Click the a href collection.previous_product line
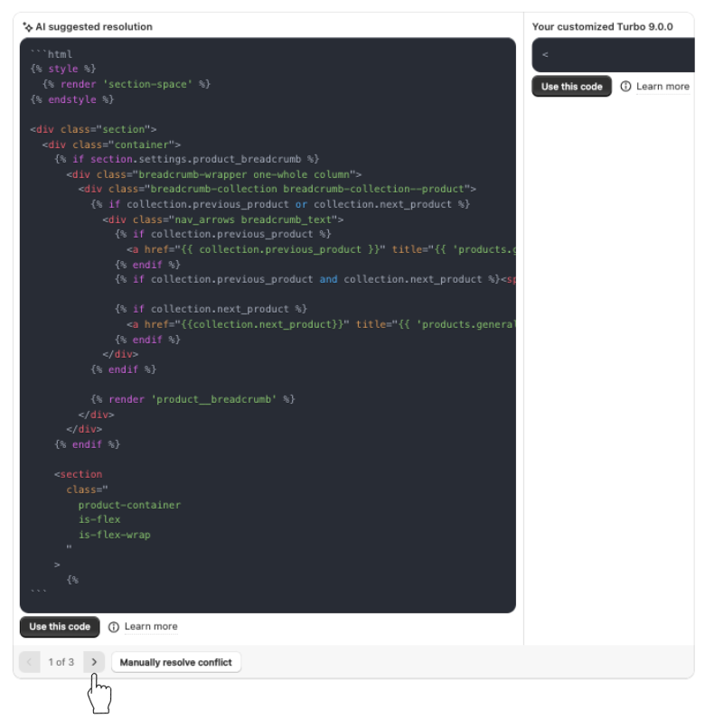This screenshot has height=728, width=705. (x=321, y=249)
